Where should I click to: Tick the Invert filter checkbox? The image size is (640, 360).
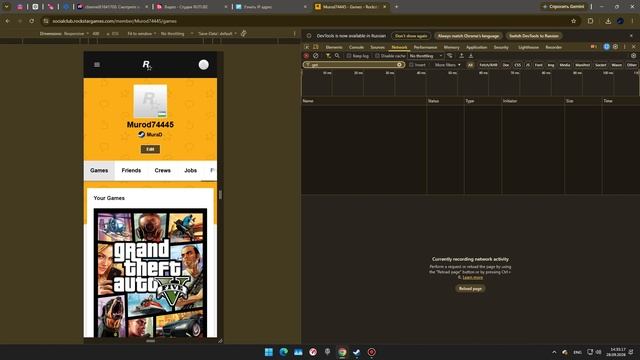[x=411, y=64]
